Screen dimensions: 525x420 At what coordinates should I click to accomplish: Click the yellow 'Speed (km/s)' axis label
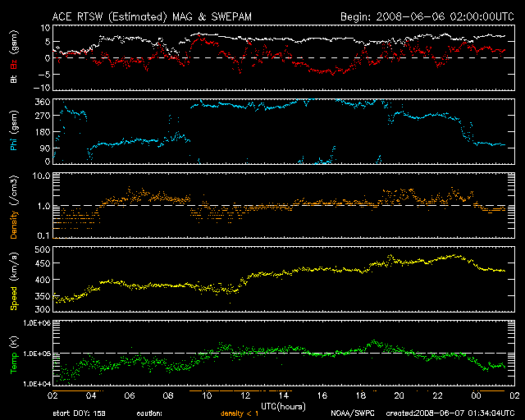14,281
